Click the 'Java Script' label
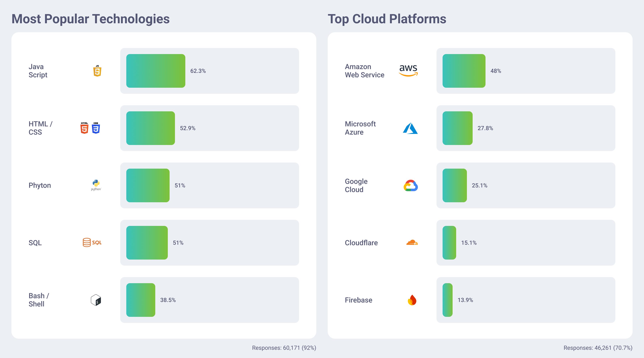Viewport: 644px width, 358px height. (38, 71)
